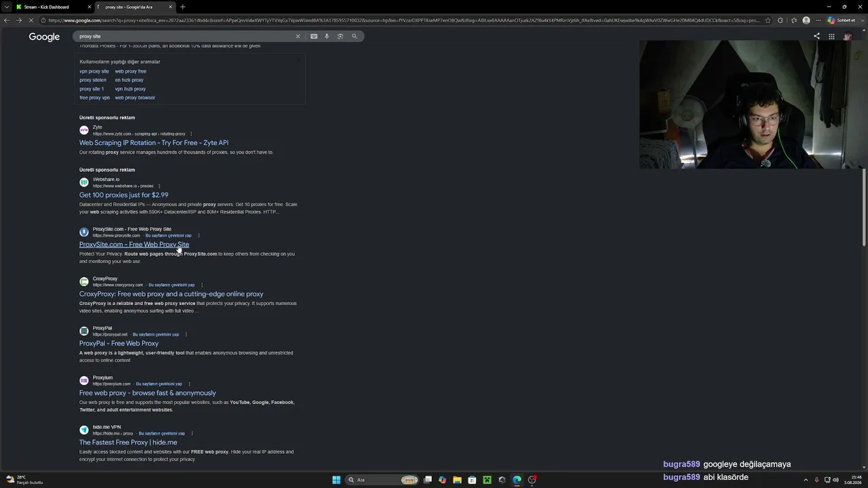Close the proxy site Google tab
The height and width of the screenshot is (488, 868).
170,7
